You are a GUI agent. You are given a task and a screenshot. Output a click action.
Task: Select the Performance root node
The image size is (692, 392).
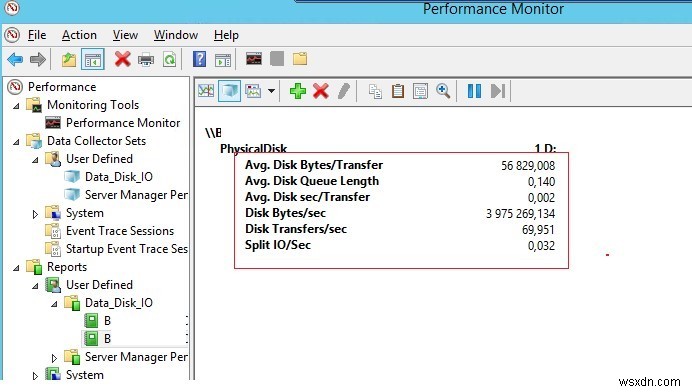pyautogui.click(x=62, y=87)
